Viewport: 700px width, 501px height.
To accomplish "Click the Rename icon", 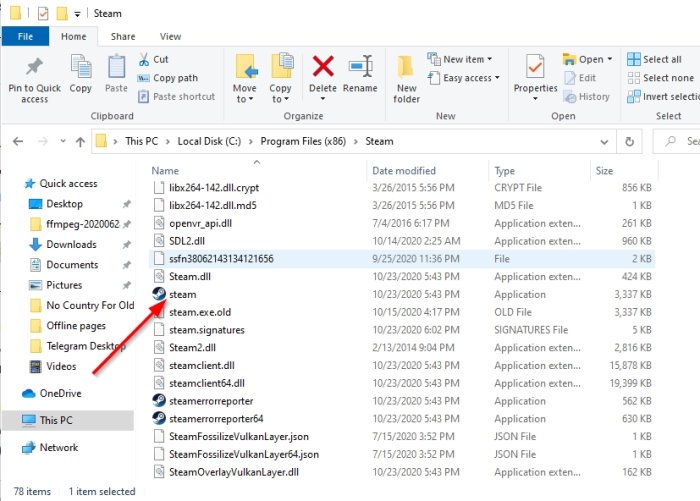I will 361,66.
